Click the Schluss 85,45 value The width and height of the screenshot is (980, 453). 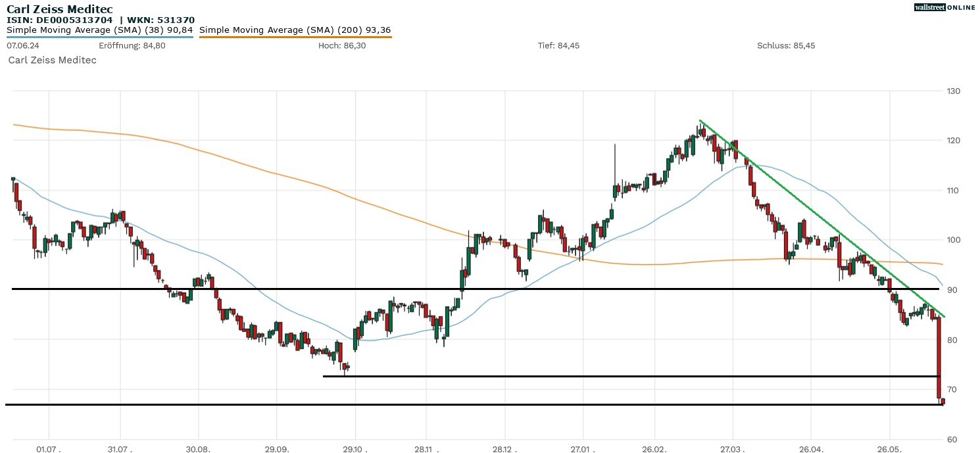coord(786,46)
